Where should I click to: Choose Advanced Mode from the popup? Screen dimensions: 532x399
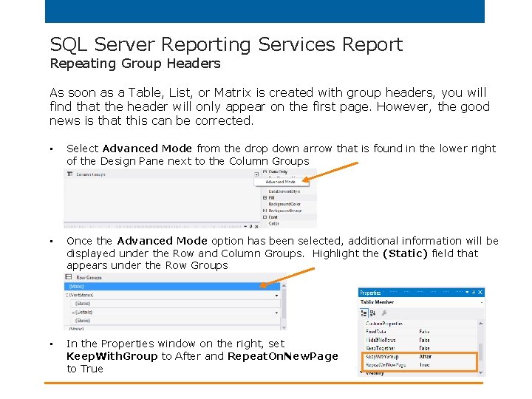pyautogui.click(x=281, y=182)
